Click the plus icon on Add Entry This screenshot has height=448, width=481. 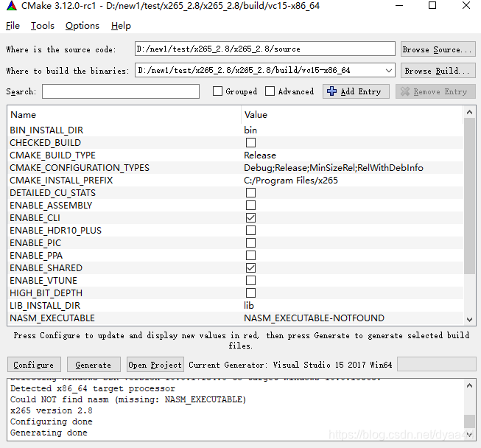331,91
